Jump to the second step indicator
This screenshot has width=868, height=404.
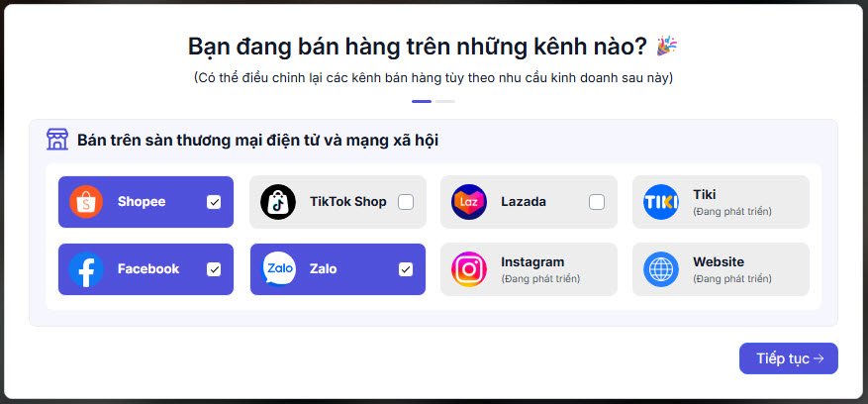click(445, 101)
